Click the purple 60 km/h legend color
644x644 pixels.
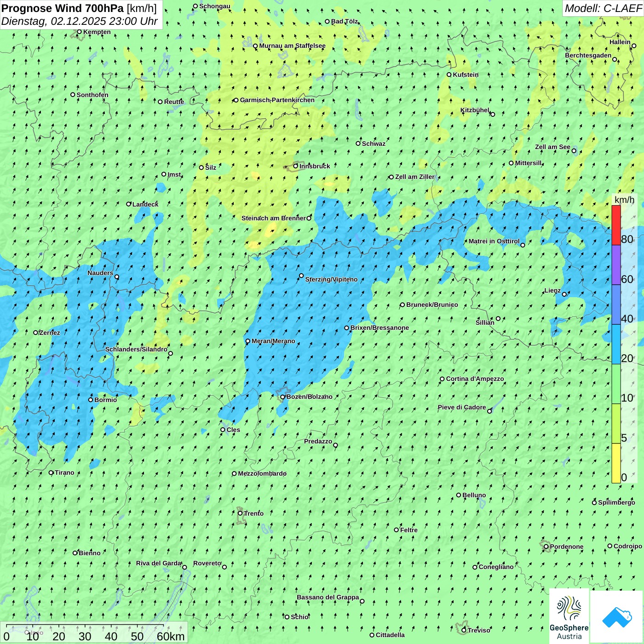616,265
